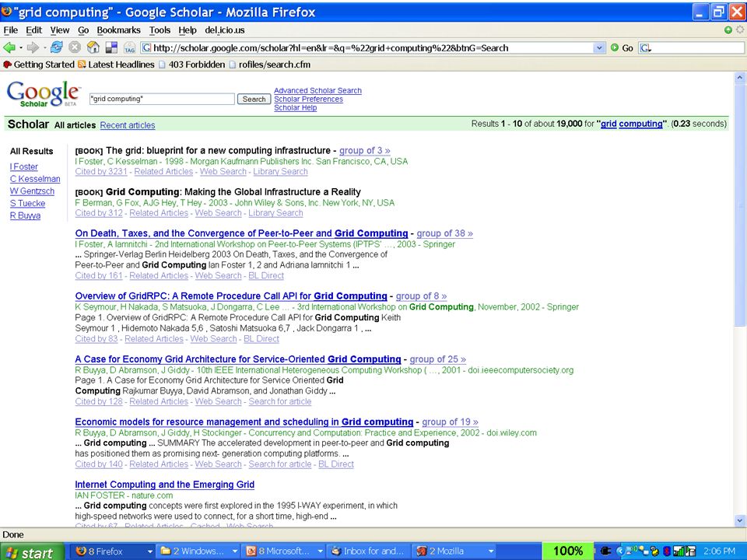
Task: Click the green add icon at top right
Action: 728,30
